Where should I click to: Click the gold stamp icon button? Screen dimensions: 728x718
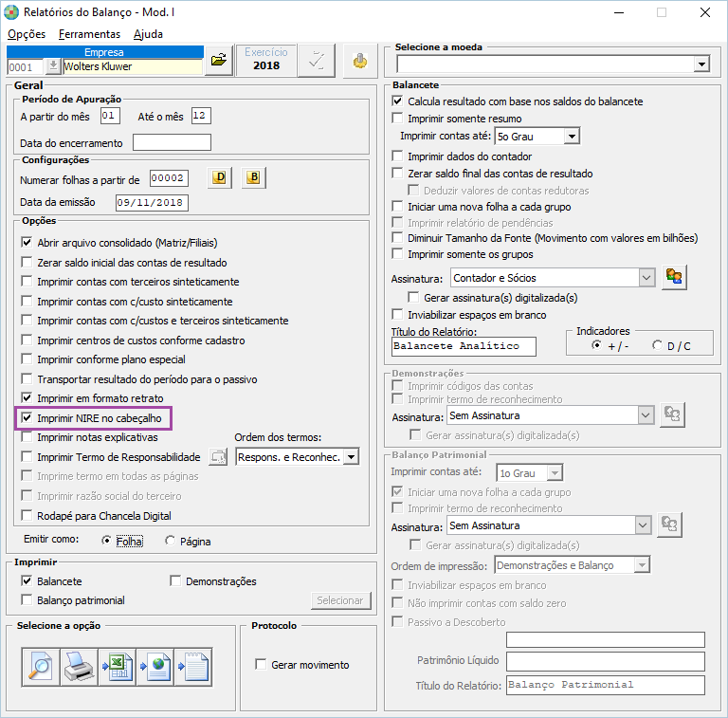[x=359, y=61]
